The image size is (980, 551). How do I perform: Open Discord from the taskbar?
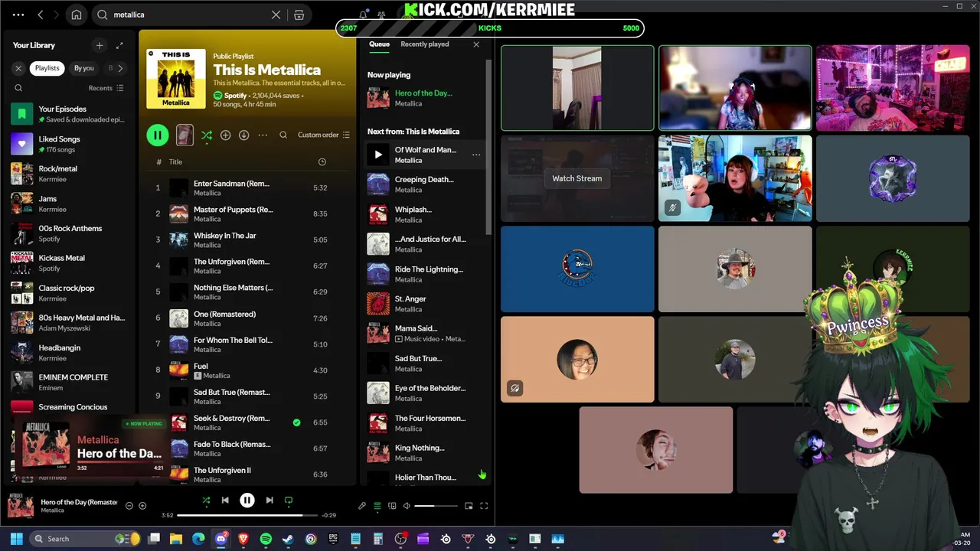[222, 539]
